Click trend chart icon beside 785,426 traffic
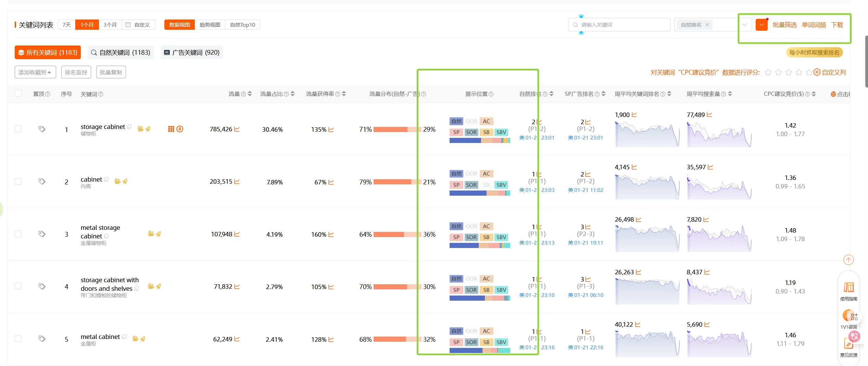 pos(237,129)
